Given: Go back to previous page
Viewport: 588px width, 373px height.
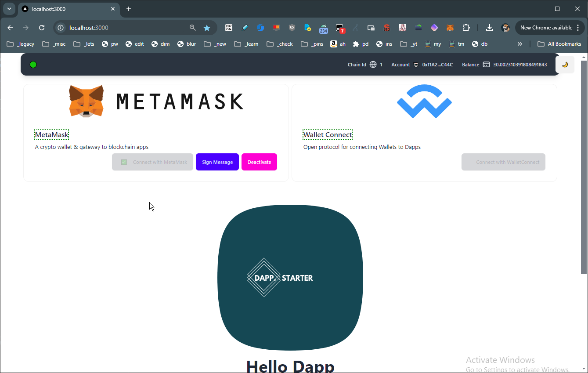Looking at the screenshot, I should point(11,28).
